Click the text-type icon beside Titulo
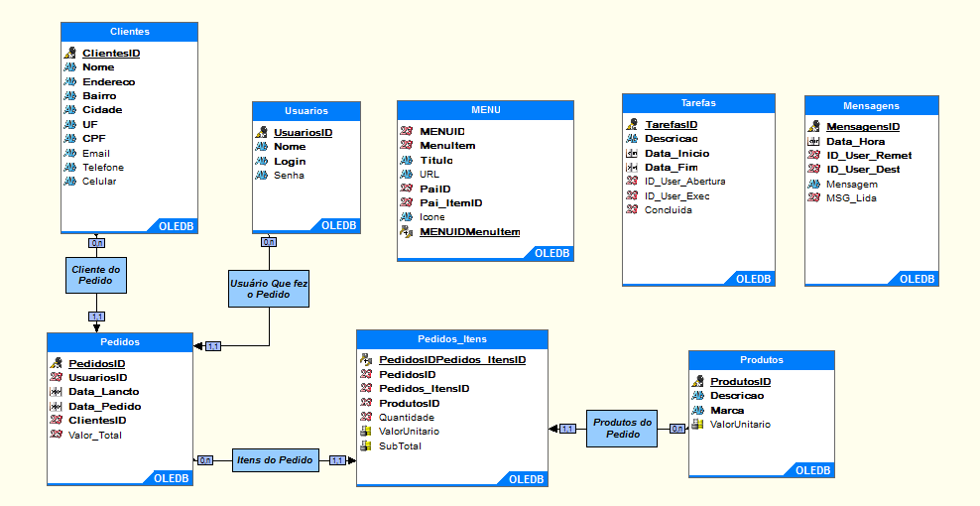This screenshot has height=506, width=980. (407, 160)
